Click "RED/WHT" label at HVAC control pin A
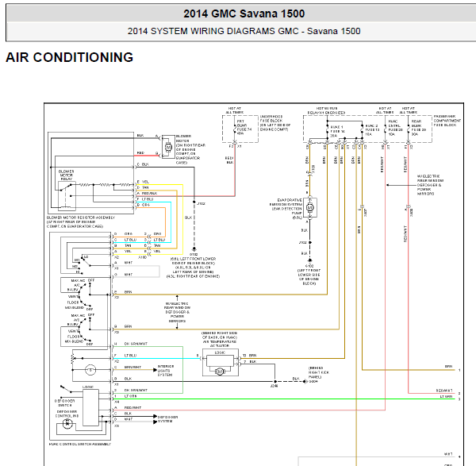This screenshot has width=476, height=466. tap(132, 408)
